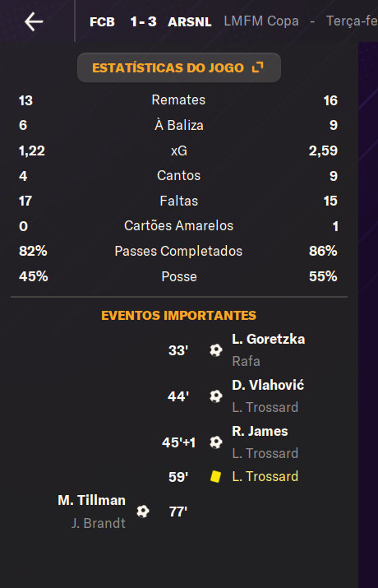This screenshot has height=588, width=378.
Task: Click the goal ball icon beside M. Tillman
Action: (143, 512)
